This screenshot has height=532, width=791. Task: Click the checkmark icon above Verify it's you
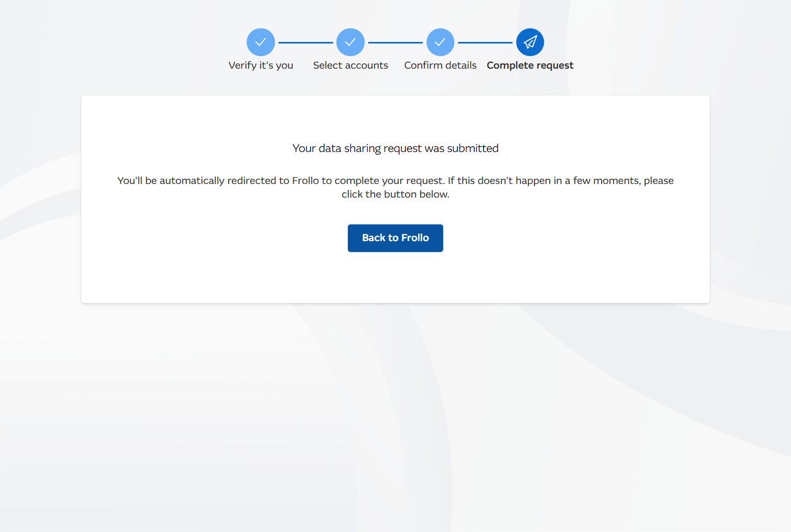tap(261, 42)
